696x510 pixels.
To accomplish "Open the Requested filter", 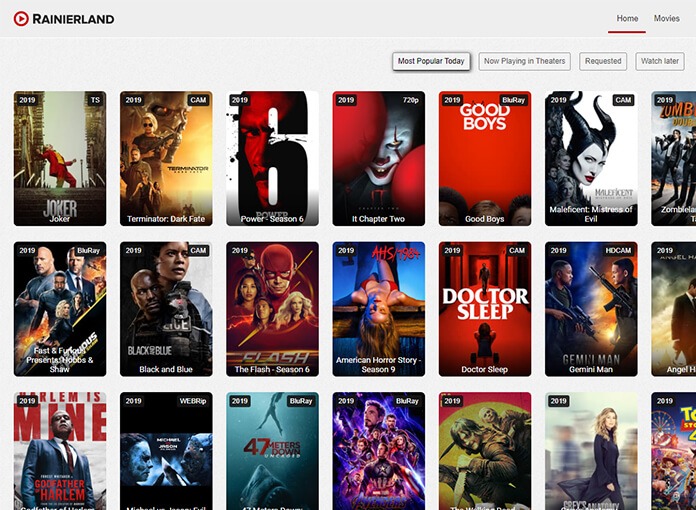I will point(603,61).
